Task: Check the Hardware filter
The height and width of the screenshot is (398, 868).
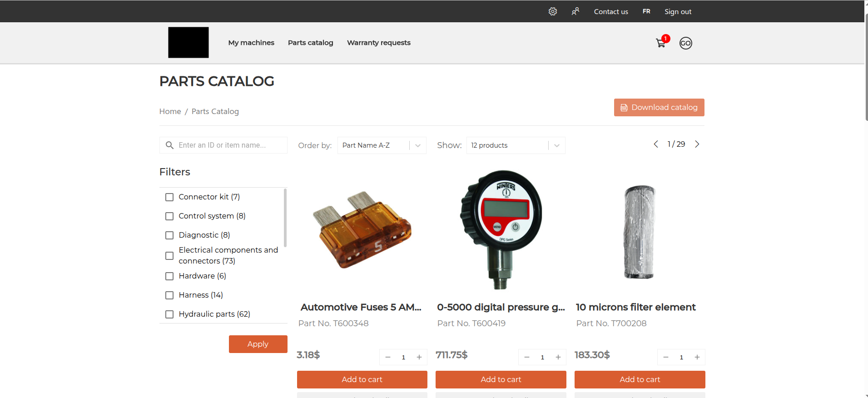Action: (169, 276)
